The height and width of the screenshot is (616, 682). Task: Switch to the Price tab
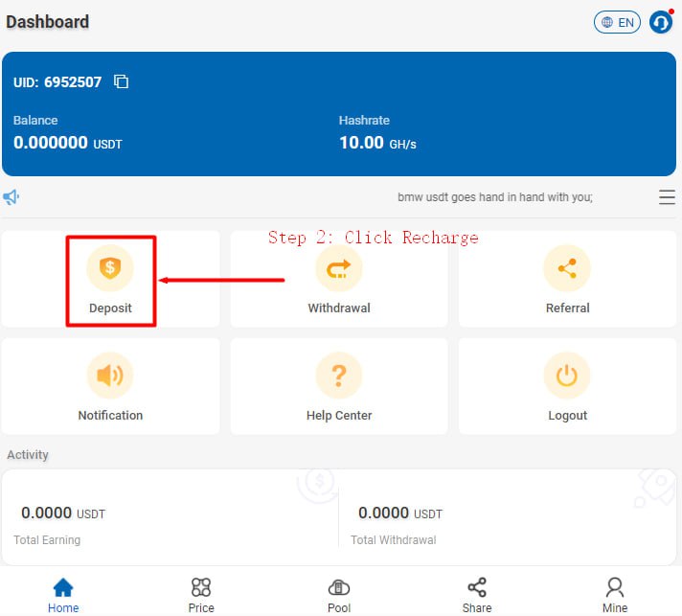[x=201, y=594]
